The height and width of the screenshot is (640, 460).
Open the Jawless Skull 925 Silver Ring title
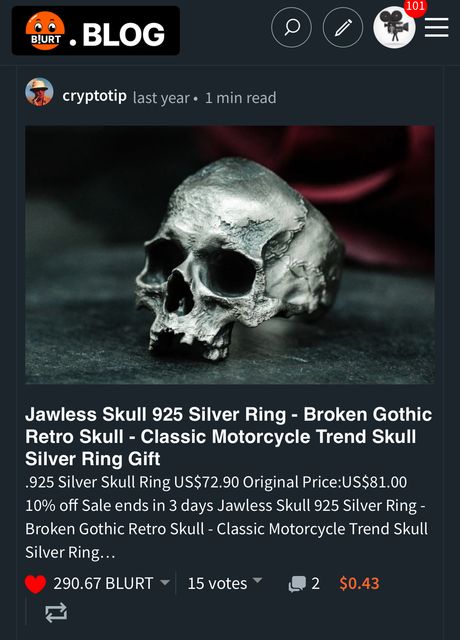(229, 437)
